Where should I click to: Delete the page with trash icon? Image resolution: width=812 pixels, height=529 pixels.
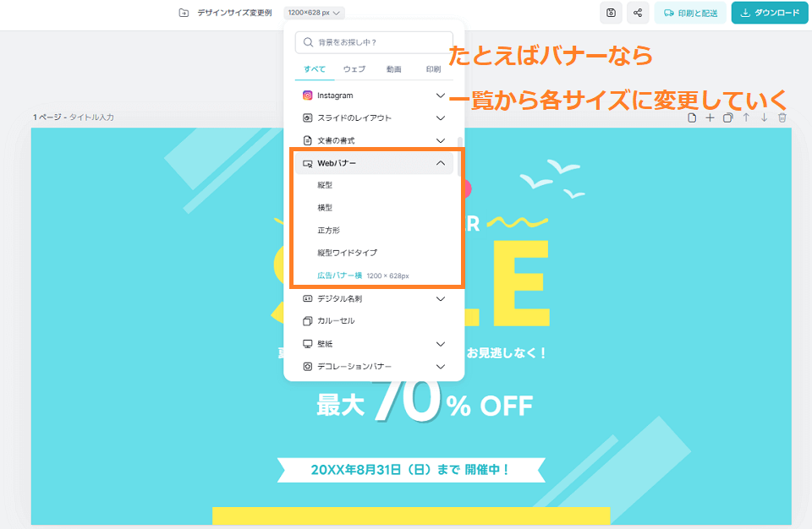point(782,117)
